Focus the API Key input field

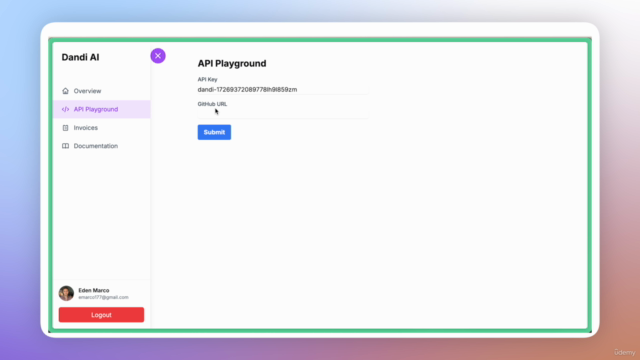pyautogui.click(x=283, y=89)
